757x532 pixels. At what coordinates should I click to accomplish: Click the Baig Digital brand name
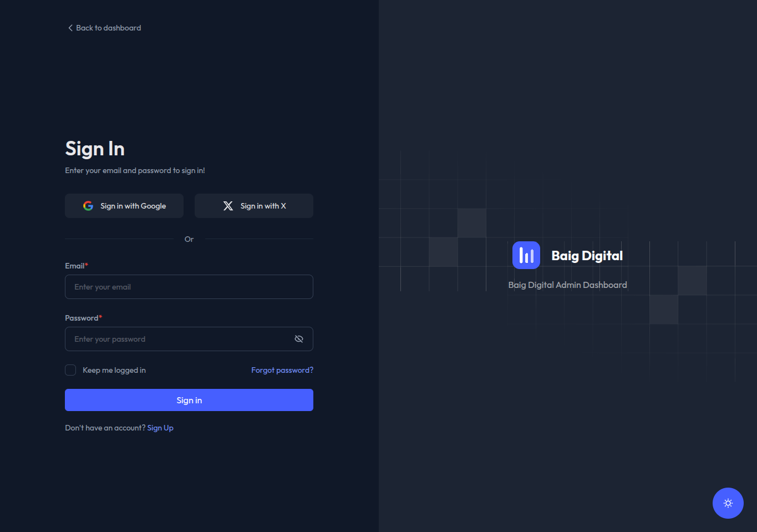(x=587, y=255)
